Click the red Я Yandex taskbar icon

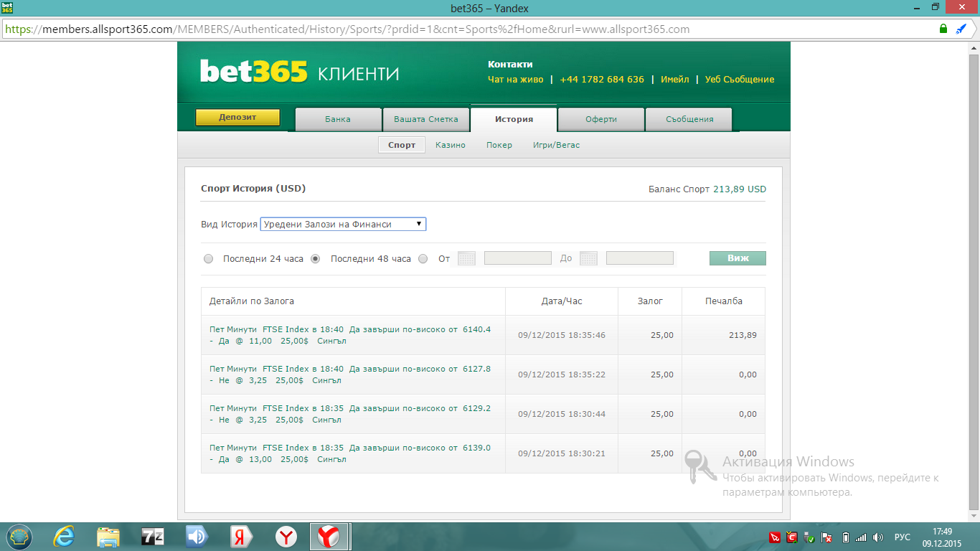coord(241,537)
